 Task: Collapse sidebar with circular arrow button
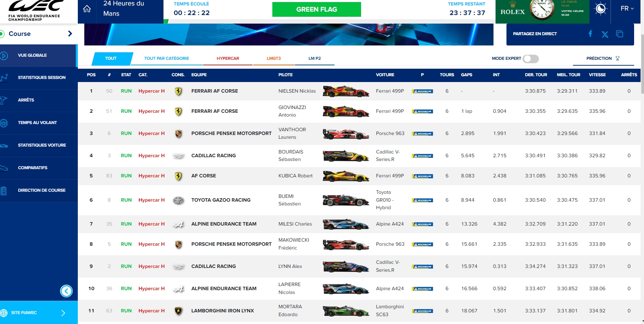coord(66,291)
